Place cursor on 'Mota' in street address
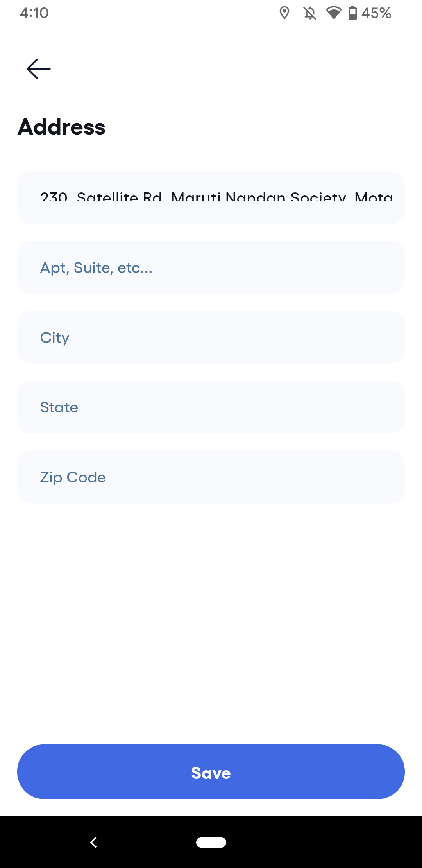The width and height of the screenshot is (422, 868). [x=373, y=197]
